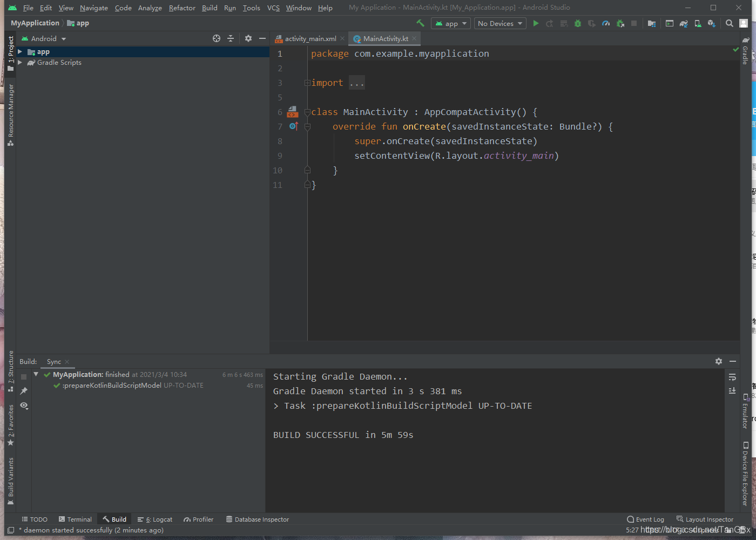The width and height of the screenshot is (756, 540).
Task: Click Run app with Coverage icon
Action: (x=592, y=23)
